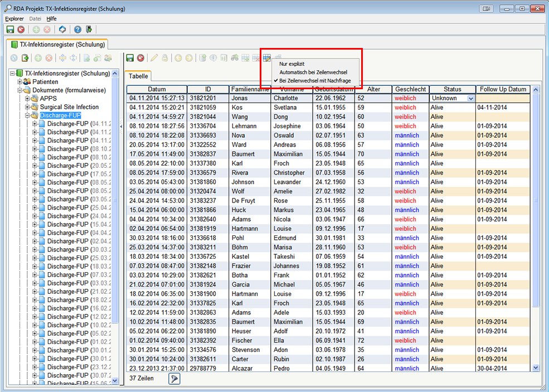Open the Explorer menu
The height and width of the screenshot is (392, 549).
[14, 18]
